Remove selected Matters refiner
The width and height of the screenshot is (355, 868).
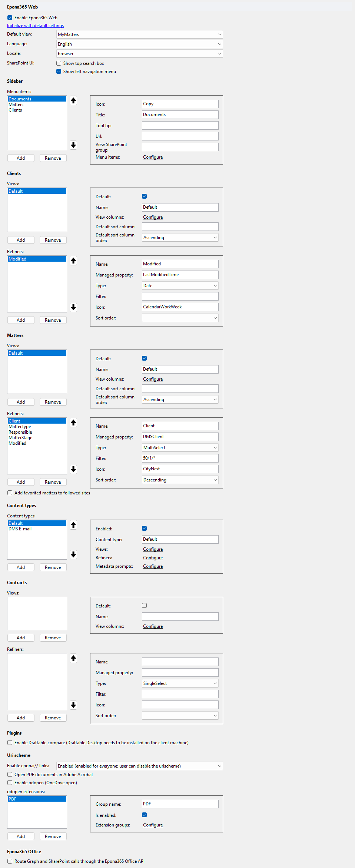pos(53,482)
